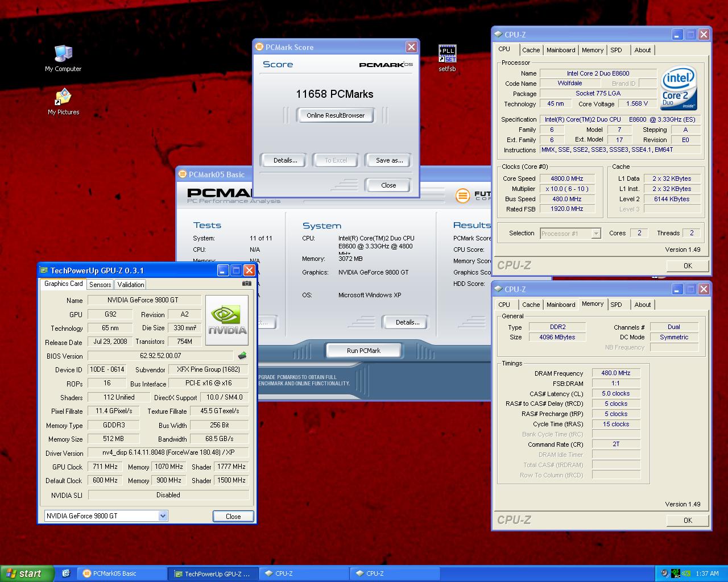The image size is (728, 582).
Task: Click the PCMark05 Basic window title icon
Action: (x=182, y=174)
